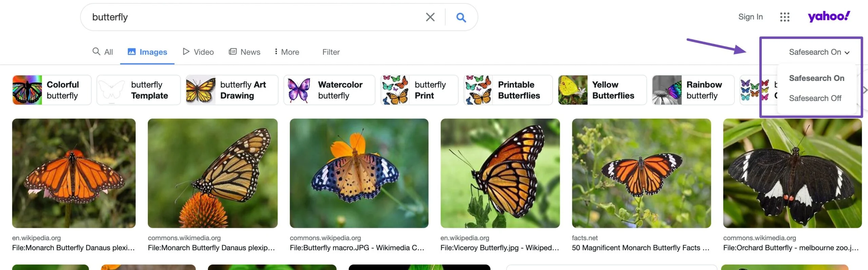Click the Yellow Butterflies suggestion icon

(573, 90)
